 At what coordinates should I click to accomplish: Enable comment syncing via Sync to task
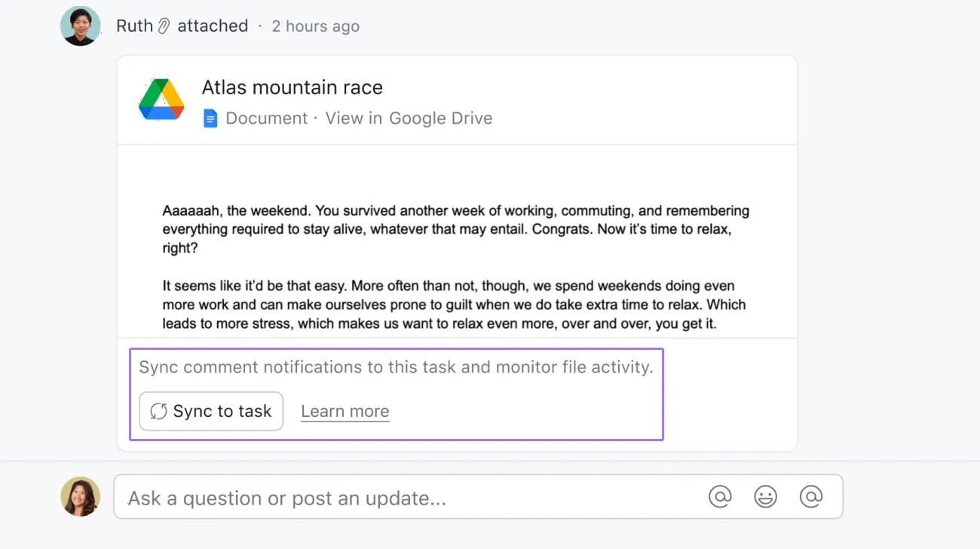click(210, 411)
